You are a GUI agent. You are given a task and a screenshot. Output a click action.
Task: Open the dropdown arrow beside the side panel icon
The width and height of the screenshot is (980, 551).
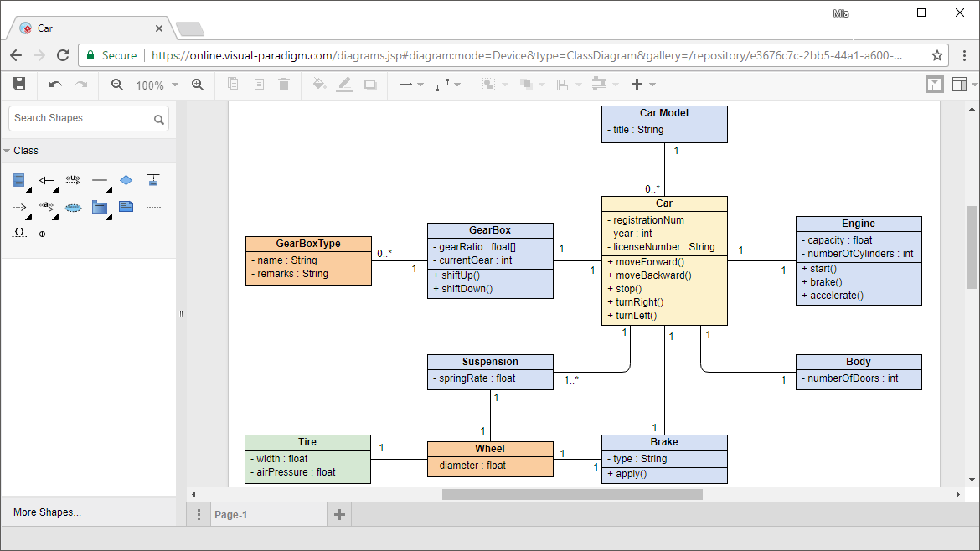(974, 85)
